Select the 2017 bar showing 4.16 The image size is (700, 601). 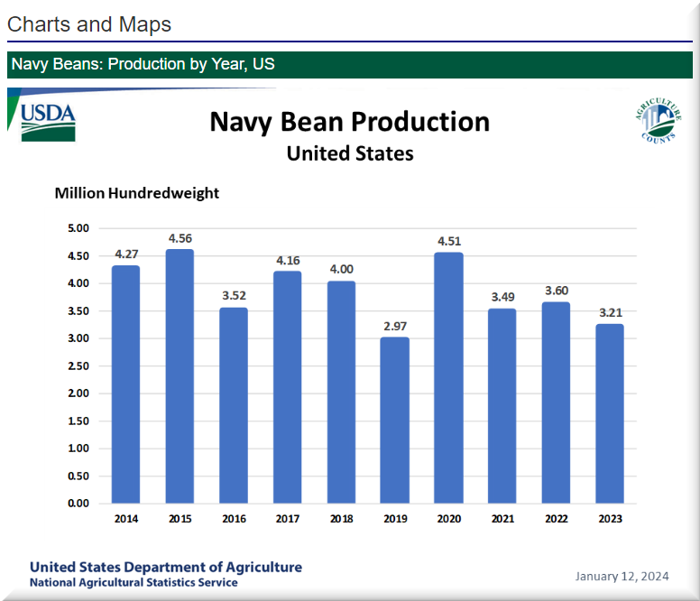click(x=287, y=386)
